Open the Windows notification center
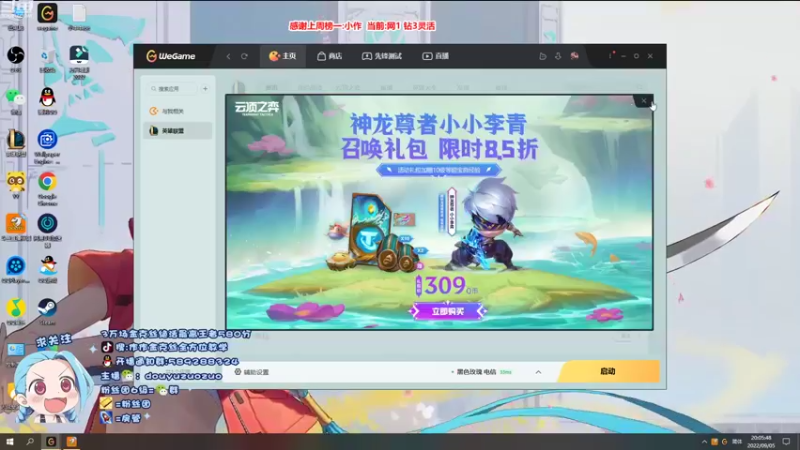Screen dimensions: 800x450 coord(786,442)
